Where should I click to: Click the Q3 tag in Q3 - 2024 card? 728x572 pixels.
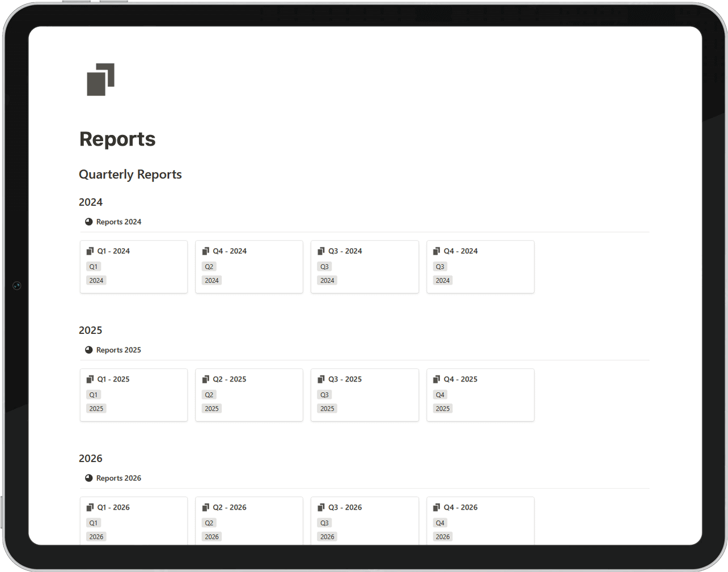[325, 266]
